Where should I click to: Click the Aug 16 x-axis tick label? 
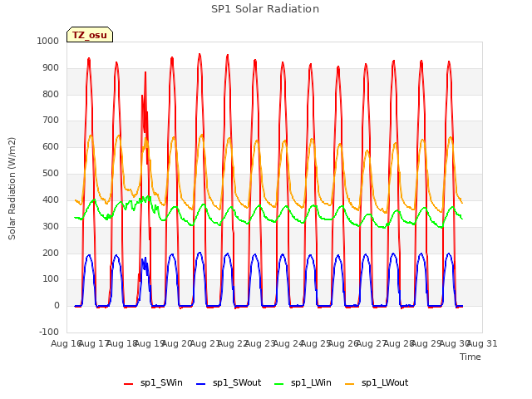tap(66, 343)
